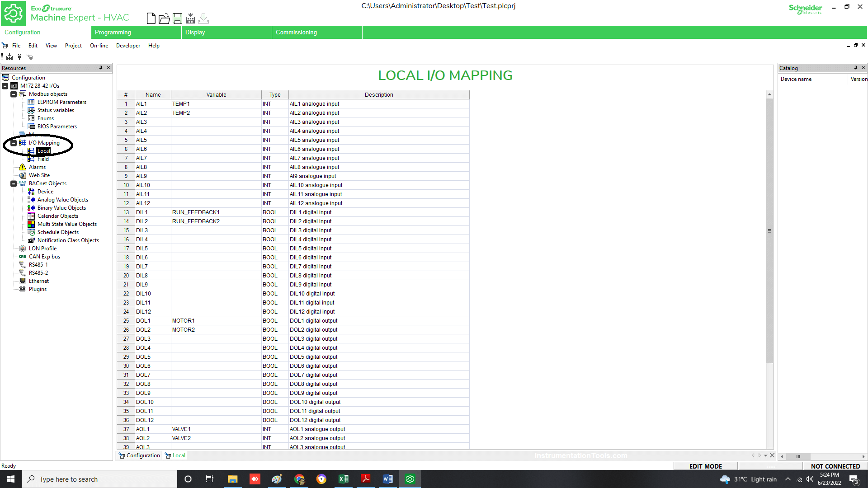Viewport: 868px width, 488px height.
Task: Select the Configuration document tab at bottom
Action: pos(139,455)
